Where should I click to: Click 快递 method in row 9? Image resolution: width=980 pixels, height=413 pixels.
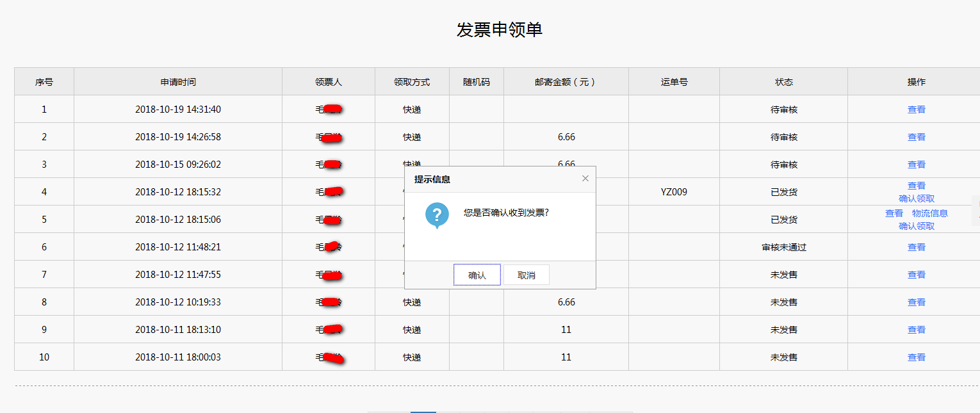tap(412, 330)
